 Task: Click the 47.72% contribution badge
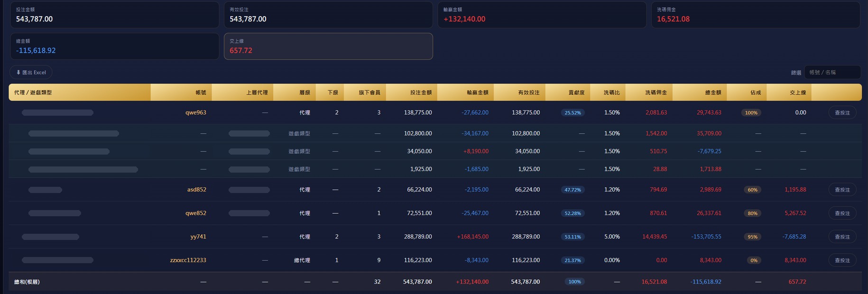(x=573, y=190)
